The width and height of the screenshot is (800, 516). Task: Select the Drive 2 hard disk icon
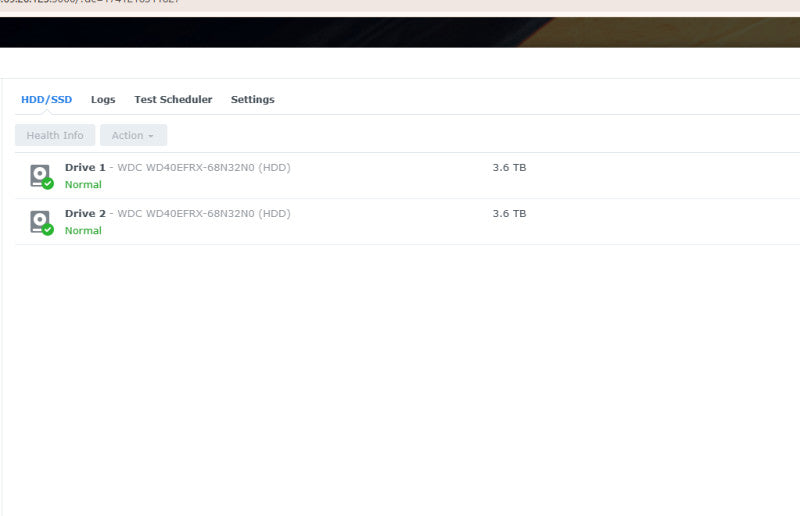pos(40,222)
